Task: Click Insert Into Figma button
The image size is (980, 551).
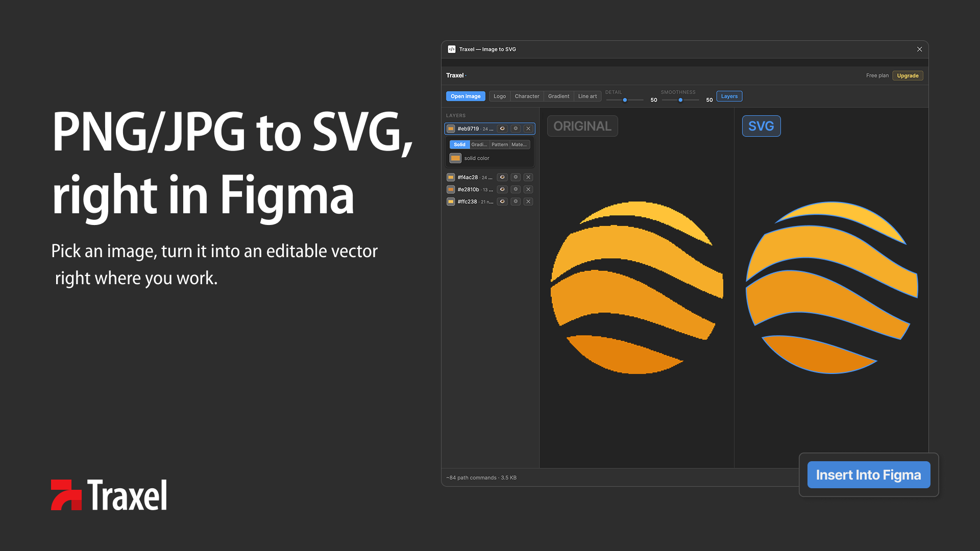Action: [868, 475]
